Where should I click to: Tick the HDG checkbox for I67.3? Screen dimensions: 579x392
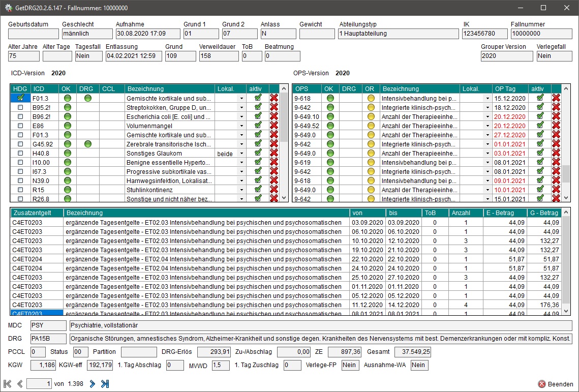tap(20, 171)
